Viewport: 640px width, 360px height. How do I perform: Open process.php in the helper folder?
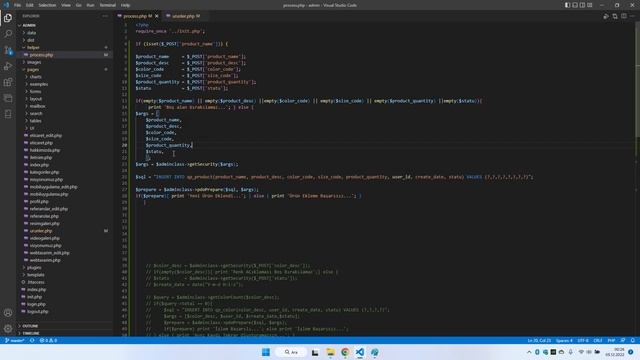41,55
